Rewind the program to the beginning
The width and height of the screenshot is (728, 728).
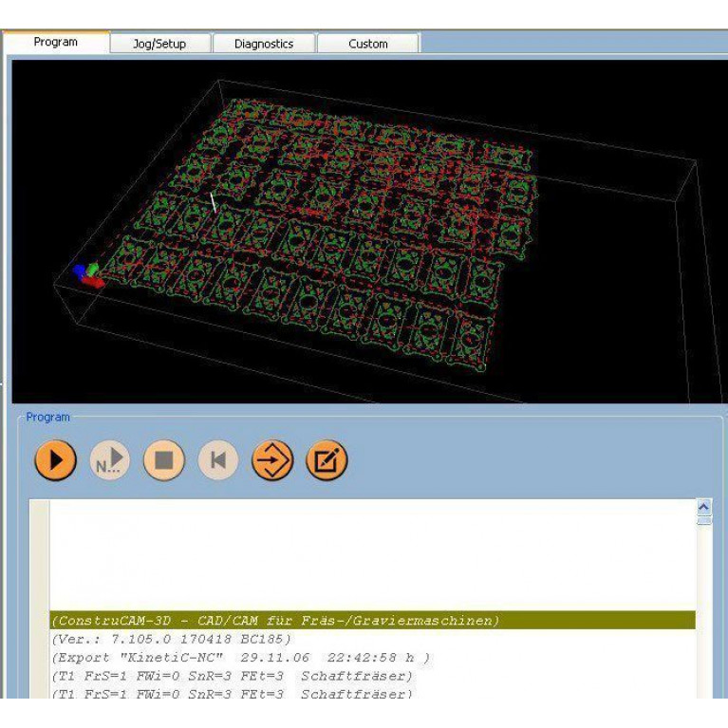[218, 460]
